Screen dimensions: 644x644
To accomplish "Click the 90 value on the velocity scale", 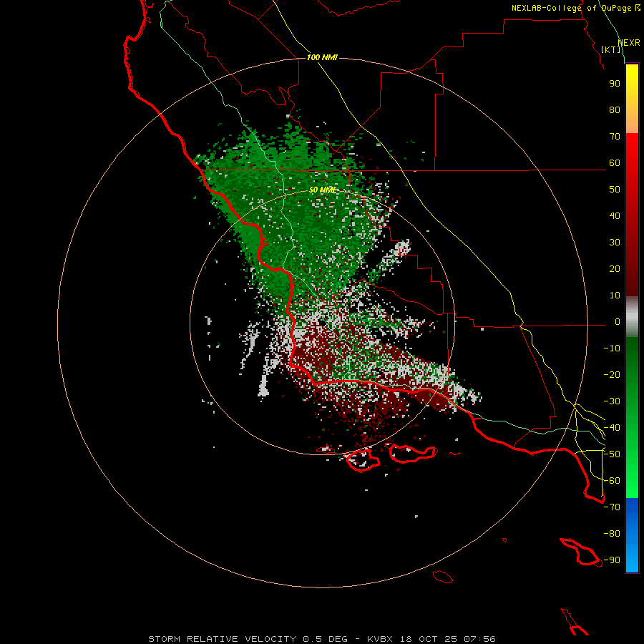I will [615, 84].
